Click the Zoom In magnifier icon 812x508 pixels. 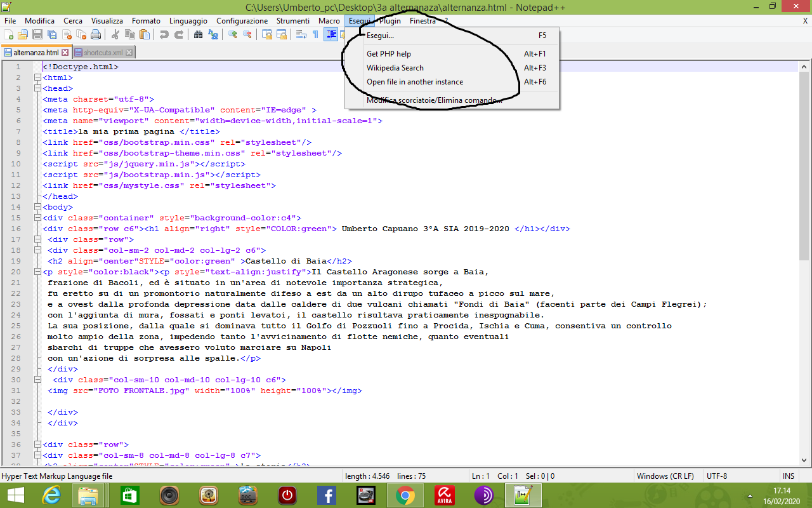[x=233, y=34]
